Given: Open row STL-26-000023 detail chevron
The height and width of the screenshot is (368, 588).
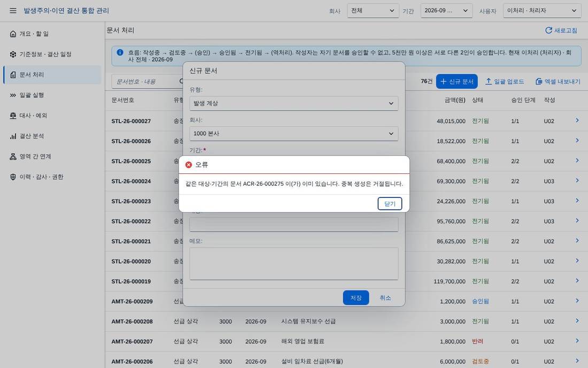Looking at the screenshot, I should (x=577, y=201).
